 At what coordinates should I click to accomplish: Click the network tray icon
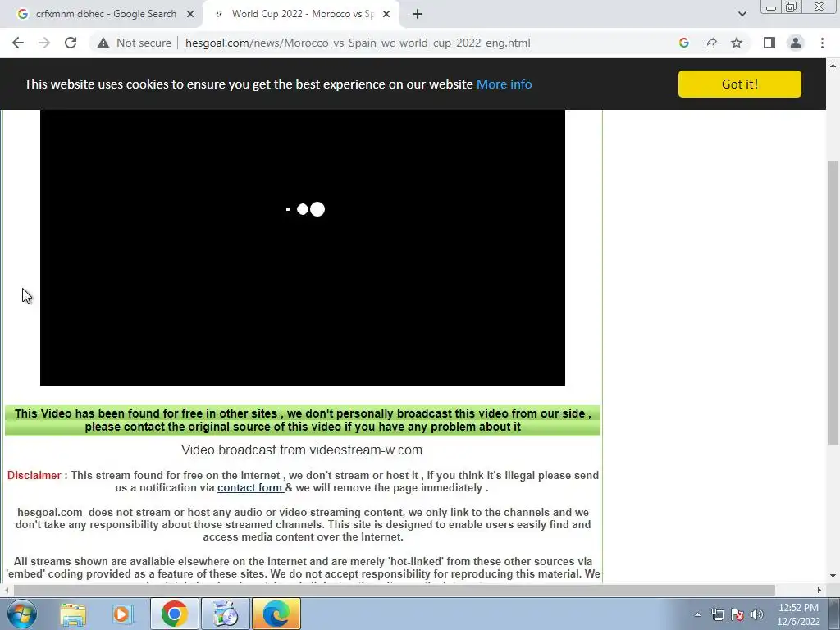(x=717, y=614)
